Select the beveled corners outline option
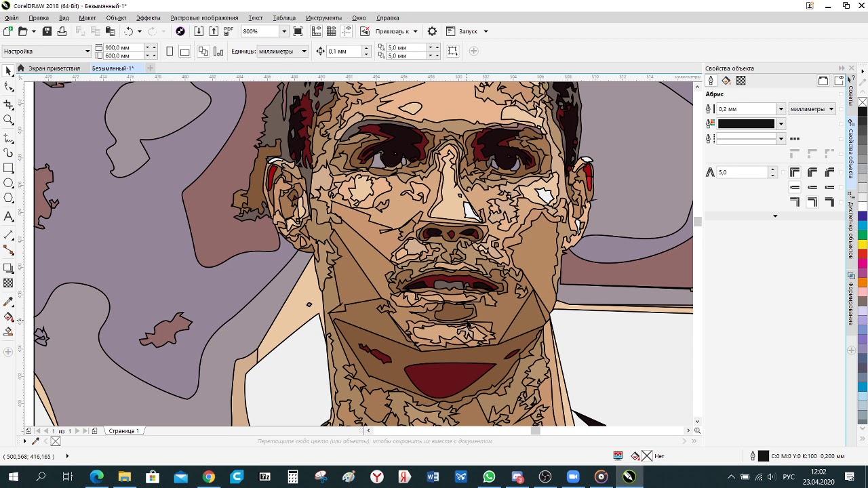The image size is (868, 488). coord(829,173)
